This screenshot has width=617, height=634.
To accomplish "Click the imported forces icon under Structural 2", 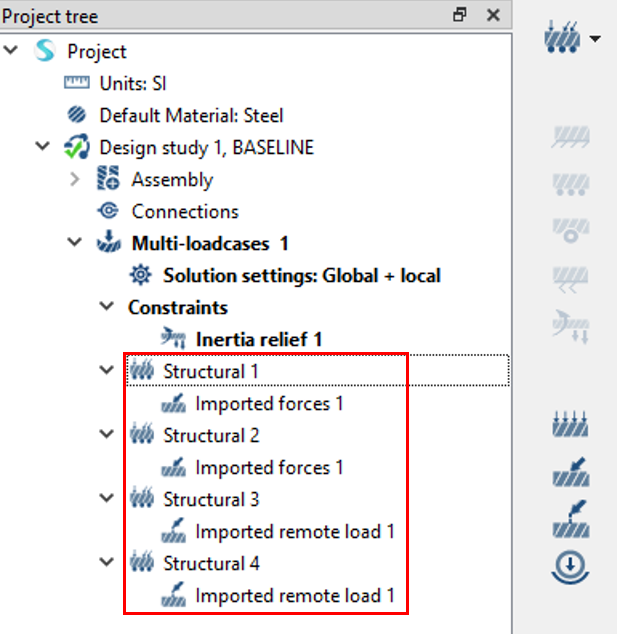I will pos(172,468).
